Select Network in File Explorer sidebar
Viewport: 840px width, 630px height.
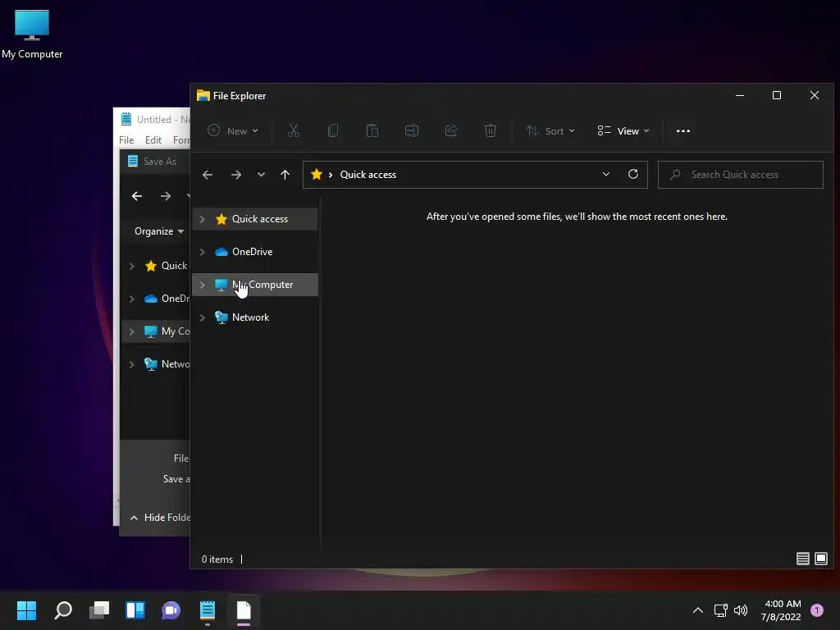pos(255,317)
